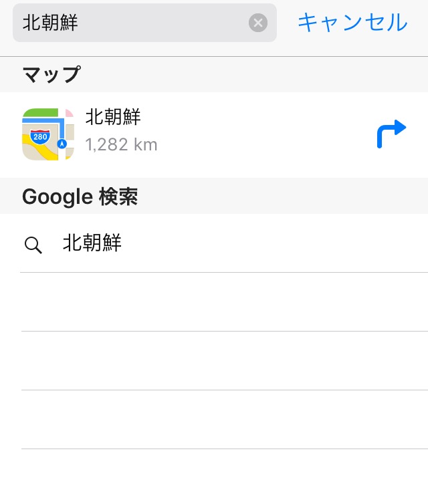The height and width of the screenshot is (504, 428).
Task: Click the magnifying glass icon
Action: 33,245
